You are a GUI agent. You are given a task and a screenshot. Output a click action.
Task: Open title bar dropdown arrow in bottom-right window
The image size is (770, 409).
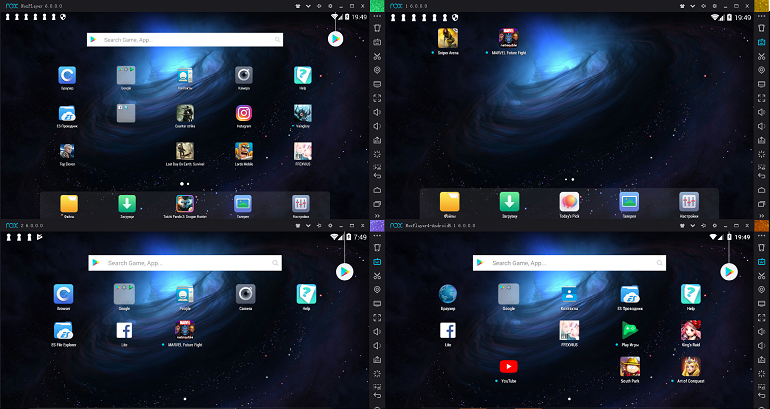[x=693, y=225]
